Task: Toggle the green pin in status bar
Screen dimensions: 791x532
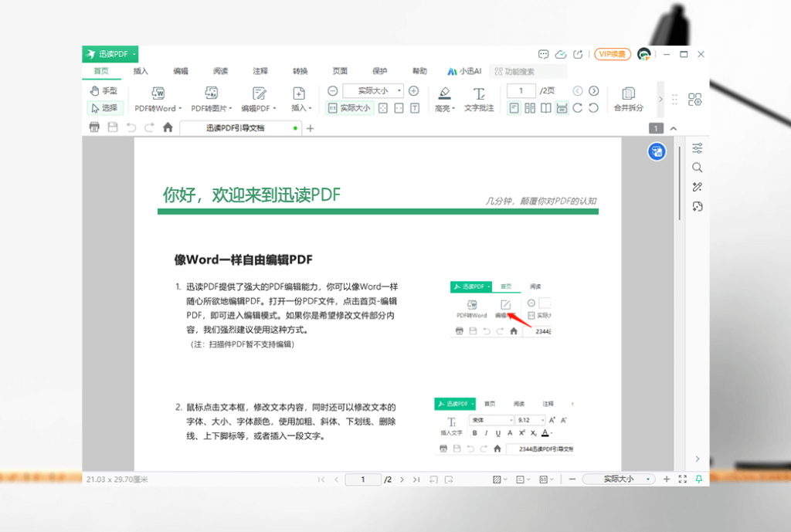Action: (x=698, y=479)
